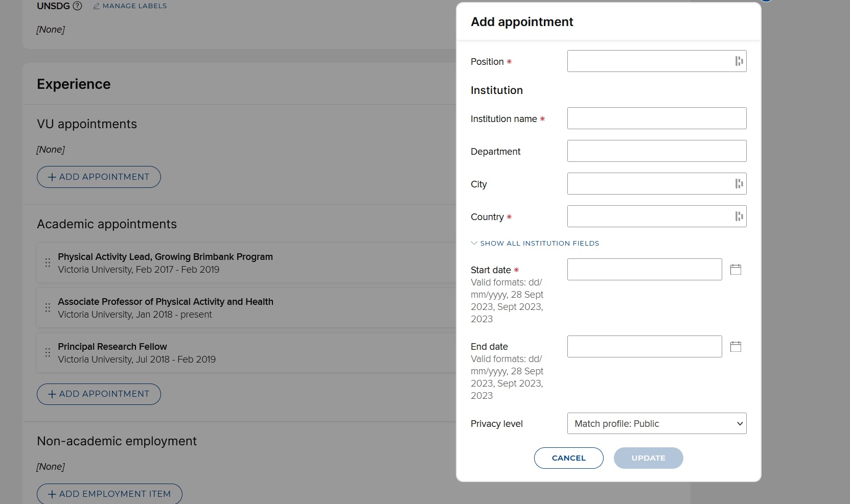
Task: Click drag handle for Principal Research Fellow
Action: [48, 353]
